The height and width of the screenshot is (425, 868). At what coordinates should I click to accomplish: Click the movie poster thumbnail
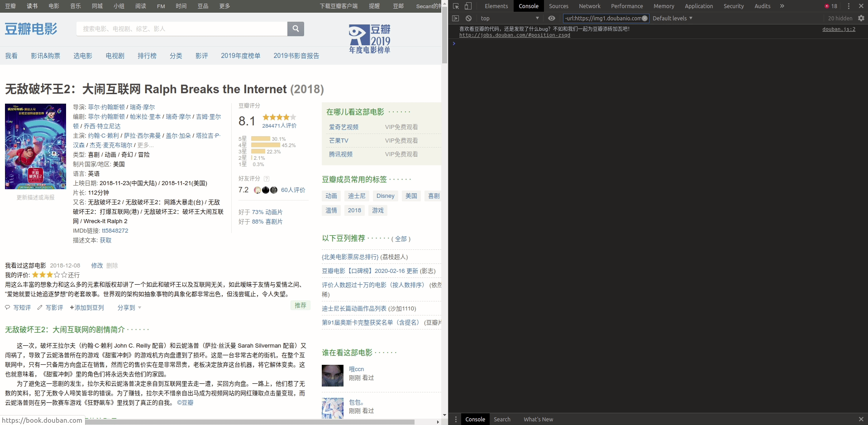point(35,146)
